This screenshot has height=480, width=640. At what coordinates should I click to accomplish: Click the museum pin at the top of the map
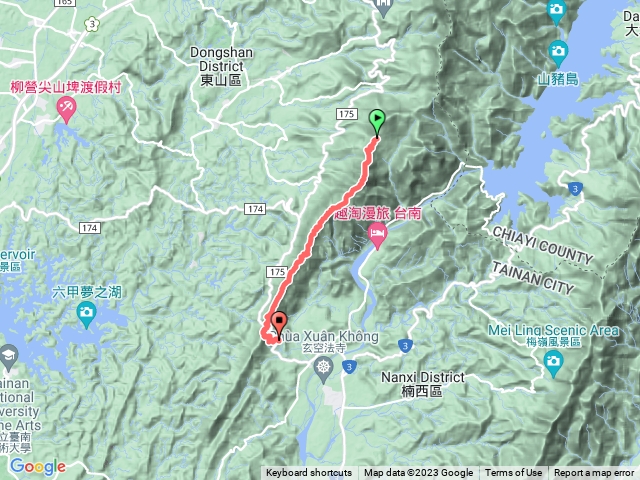383,7
